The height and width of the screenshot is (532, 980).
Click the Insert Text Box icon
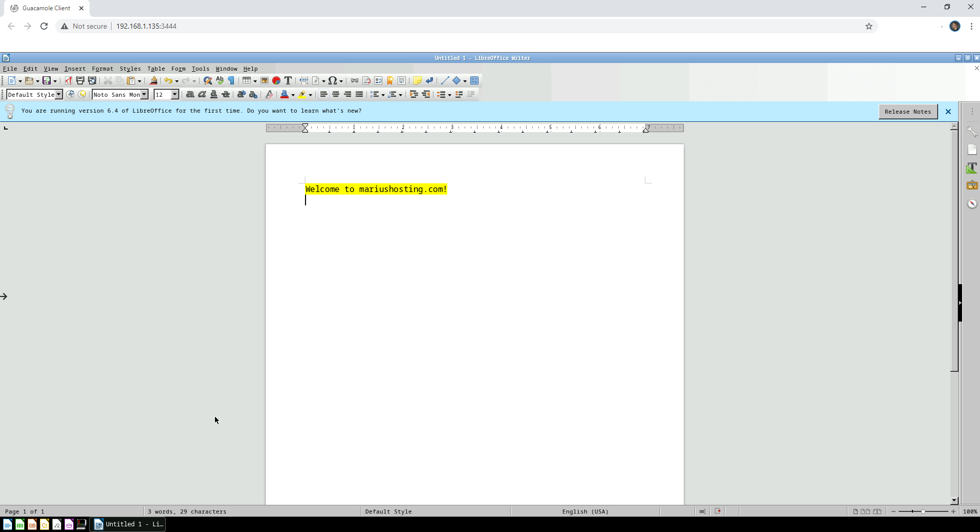pos(288,80)
